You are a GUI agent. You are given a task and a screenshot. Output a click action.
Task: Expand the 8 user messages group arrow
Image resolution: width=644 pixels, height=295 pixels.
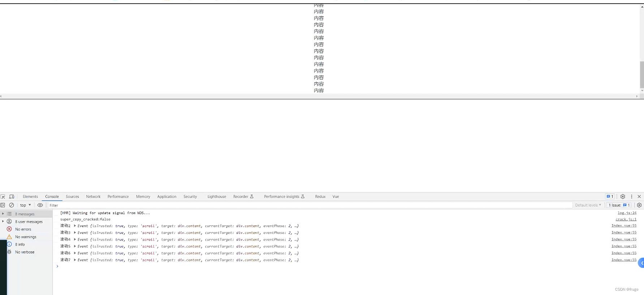pyautogui.click(x=3, y=221)
